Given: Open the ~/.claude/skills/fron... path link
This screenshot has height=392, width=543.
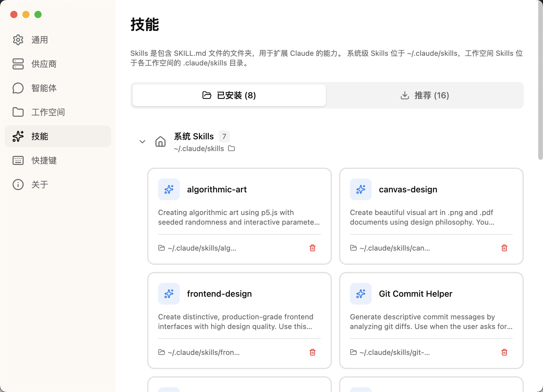Looking at the screenshot, I should (x=203, y=352).
